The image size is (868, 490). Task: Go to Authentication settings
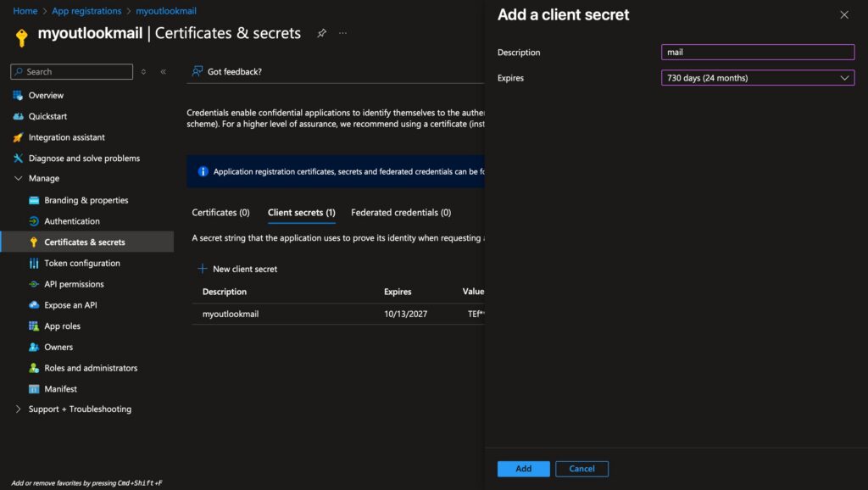tap(72, 221)
